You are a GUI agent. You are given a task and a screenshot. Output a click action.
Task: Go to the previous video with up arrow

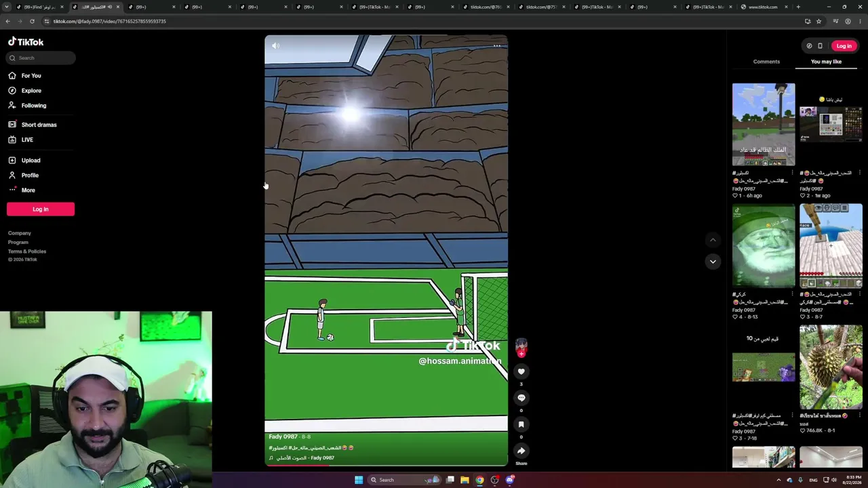click(x=713, y=240)
